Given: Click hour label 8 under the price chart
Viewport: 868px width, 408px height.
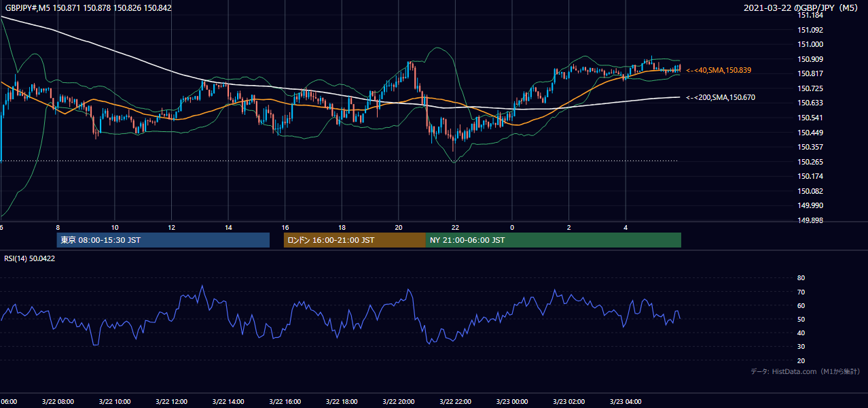Looking at the screenshot, I should coord(58,228).
